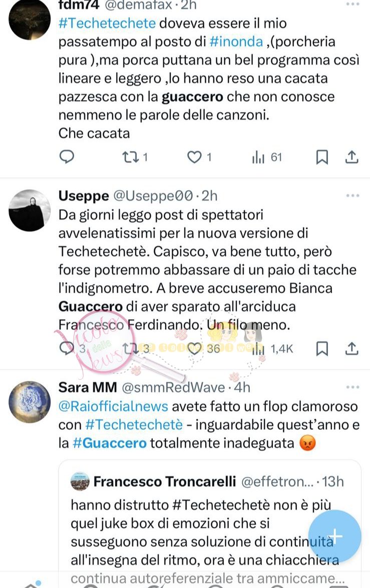Image resolution: width=370 pixels, height=588 pixels.
Task: Bookmark fdm74's tweet
Action: pos(322,157)
